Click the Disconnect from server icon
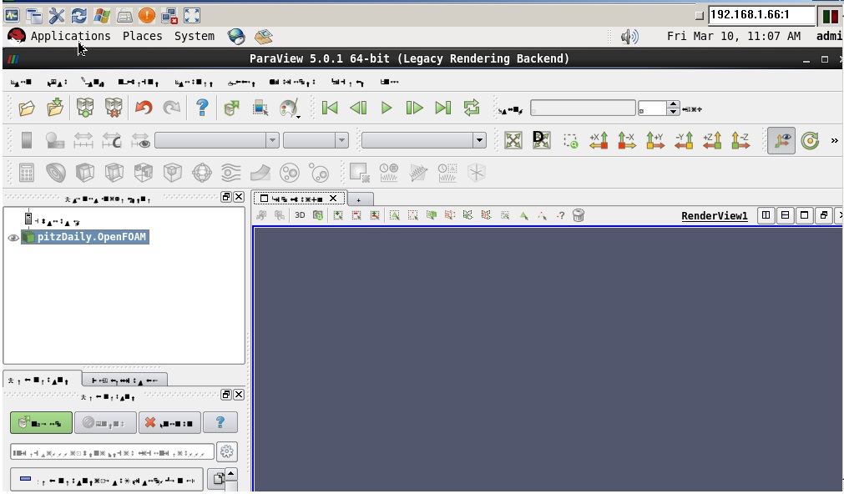 pyautogui.click(x=114, y=108)
